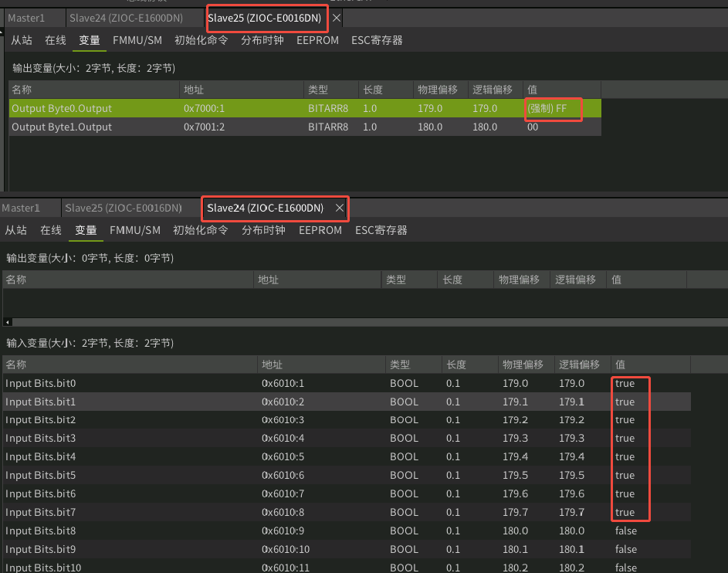Select Input Bits.bit8 row
The image size is (728, 573).
tap(347, 531)
